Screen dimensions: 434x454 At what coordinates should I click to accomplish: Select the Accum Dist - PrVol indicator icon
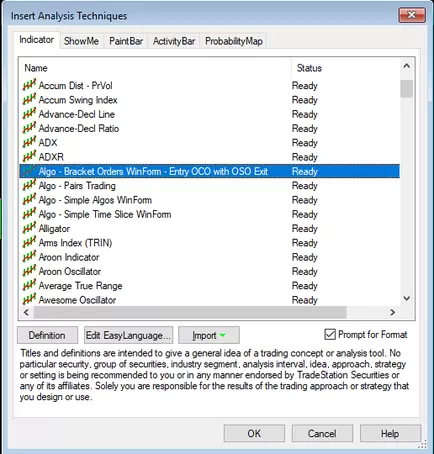point(29,85)
